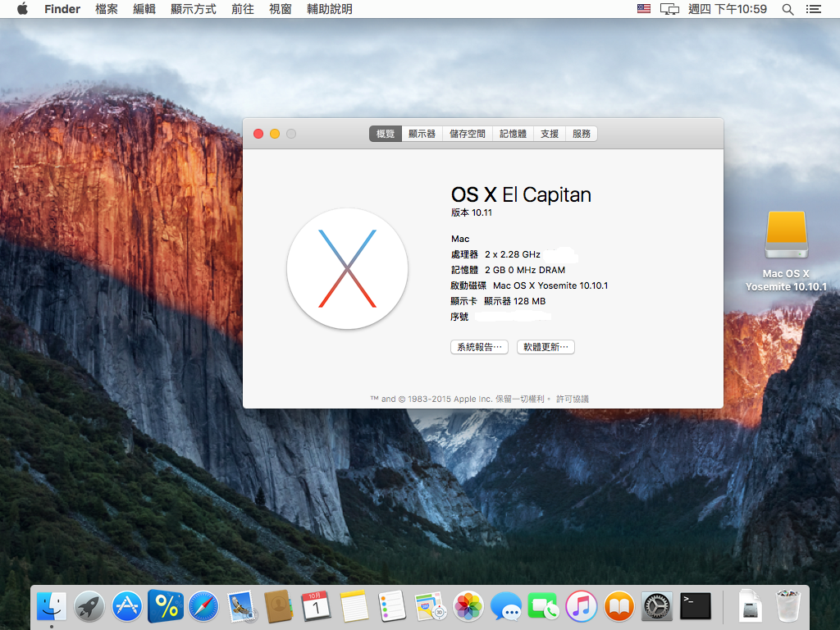Viewport: 840px width, 630px height.
Task: Launch Notes from the Dock
Action: point(354,606)
